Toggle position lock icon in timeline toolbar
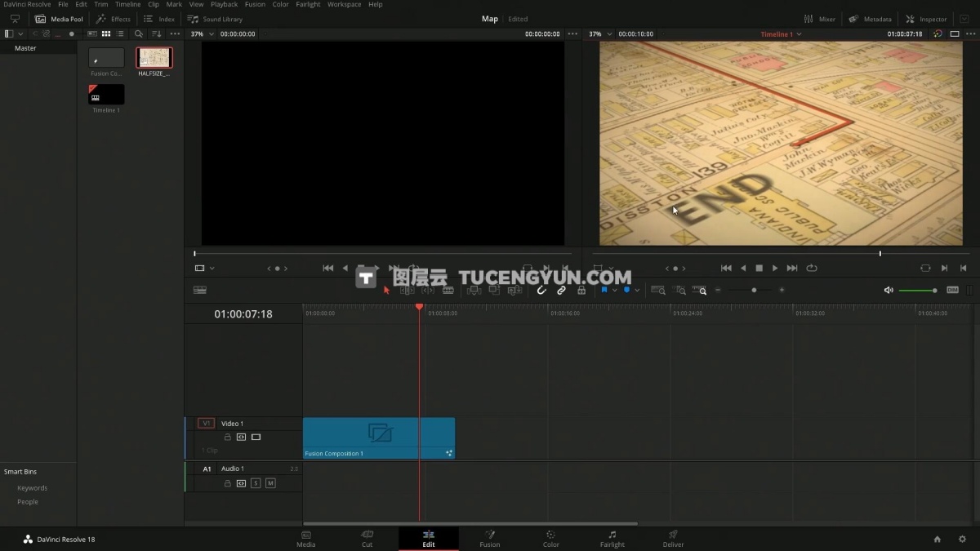This screenshot has height=551, width=980. pyautogui.click(x=581, y=290)
